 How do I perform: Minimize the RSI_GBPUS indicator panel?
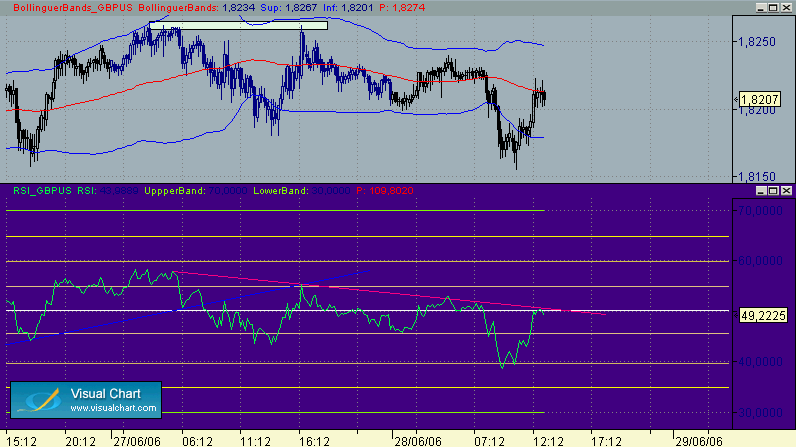coord(760,191)
